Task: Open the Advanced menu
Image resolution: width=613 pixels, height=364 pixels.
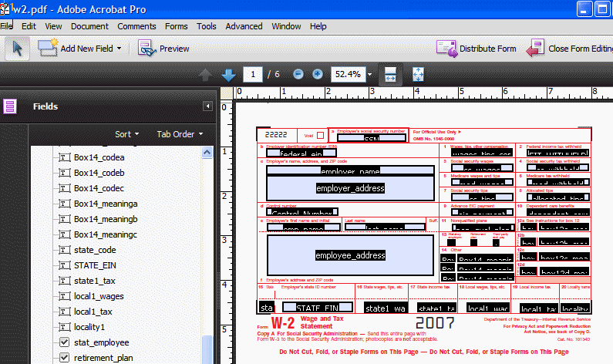Action: pos(244,26)
